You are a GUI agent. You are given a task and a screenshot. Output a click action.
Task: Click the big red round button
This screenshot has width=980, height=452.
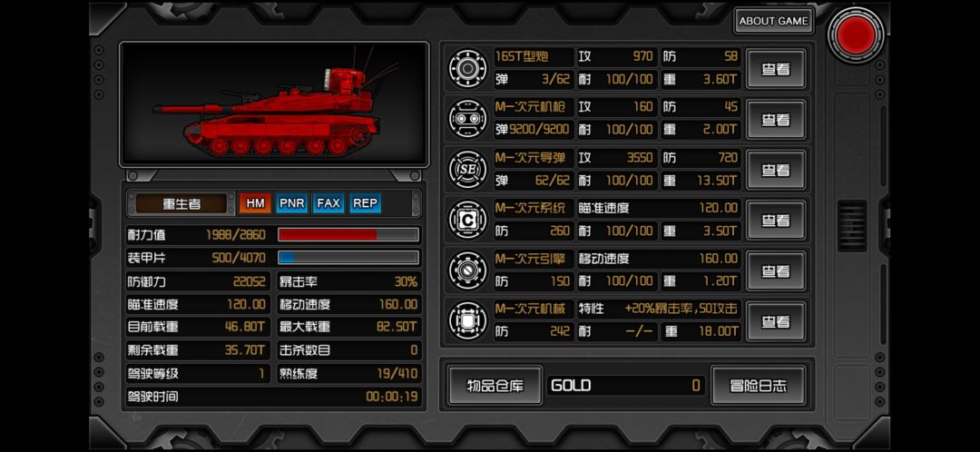857,34
